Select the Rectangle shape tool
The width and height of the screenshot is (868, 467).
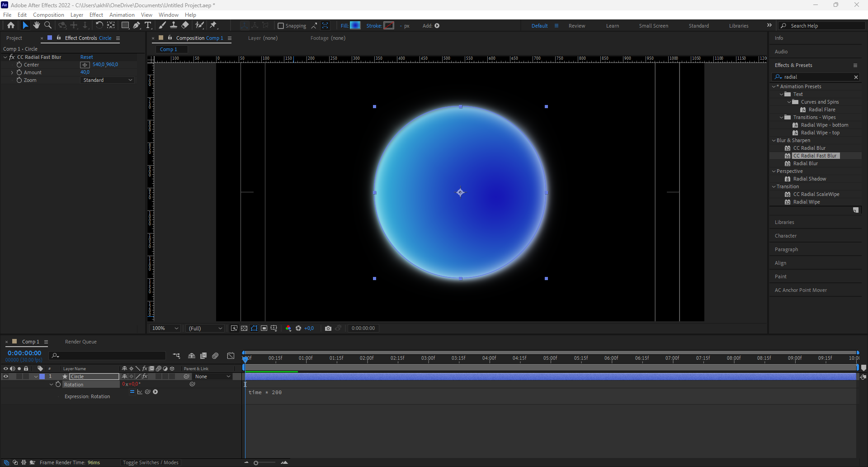click(125, 25)
